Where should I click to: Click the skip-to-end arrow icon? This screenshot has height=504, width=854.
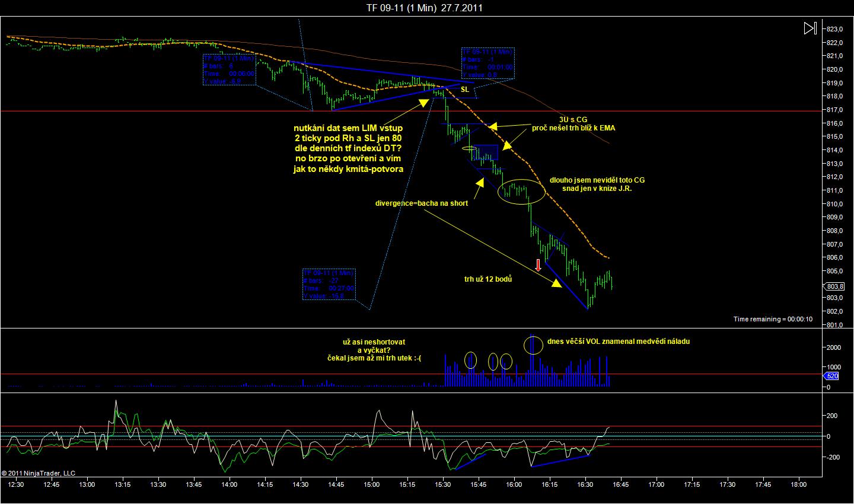(x=810, y=28)
